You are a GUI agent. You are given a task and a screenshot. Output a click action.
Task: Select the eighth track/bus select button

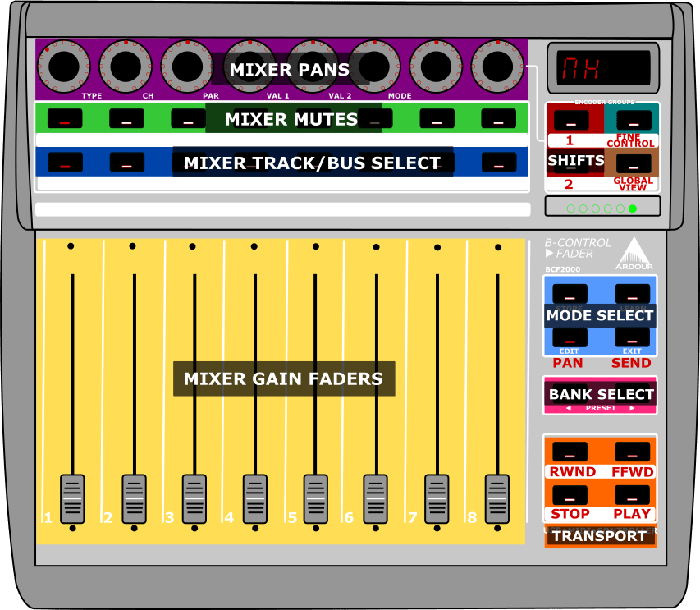click(499, 162)
